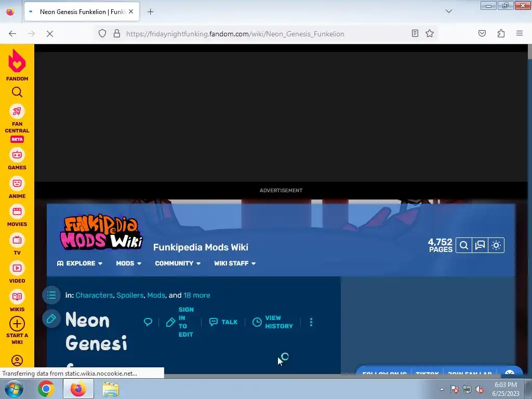Select the Neon Genesis Funkelion browser tab
Viewport: 532px width, 399px height.
tap(82, 11)
